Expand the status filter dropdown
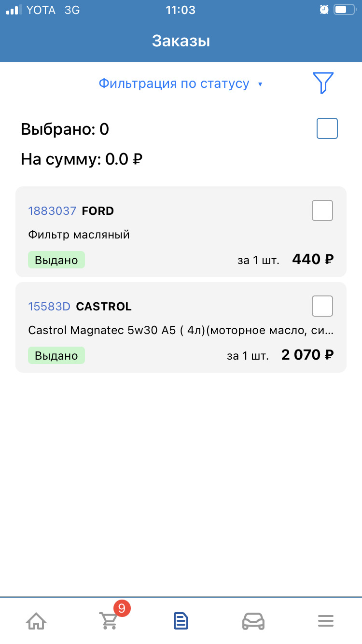The width and height of the screenshot is (362, 644). coord(174,84)
